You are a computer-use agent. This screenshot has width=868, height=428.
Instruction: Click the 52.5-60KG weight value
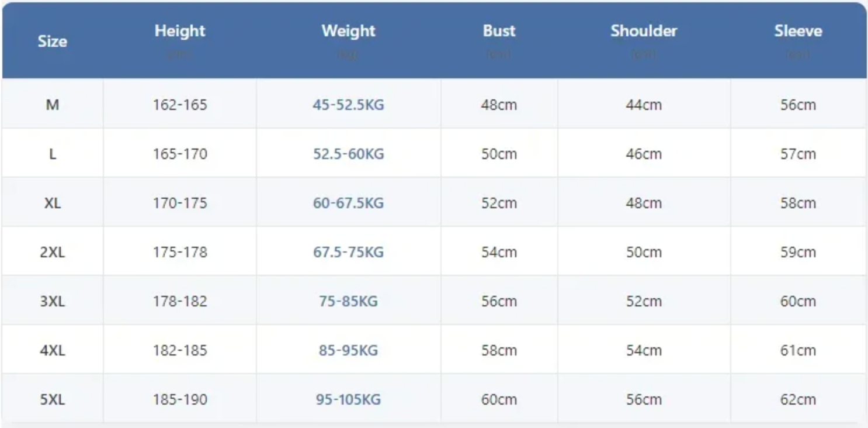tap(348, 154)
